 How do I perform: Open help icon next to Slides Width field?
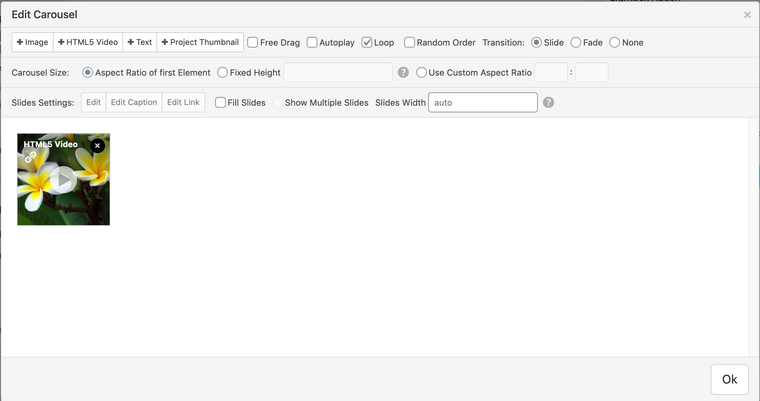[548, 103]
